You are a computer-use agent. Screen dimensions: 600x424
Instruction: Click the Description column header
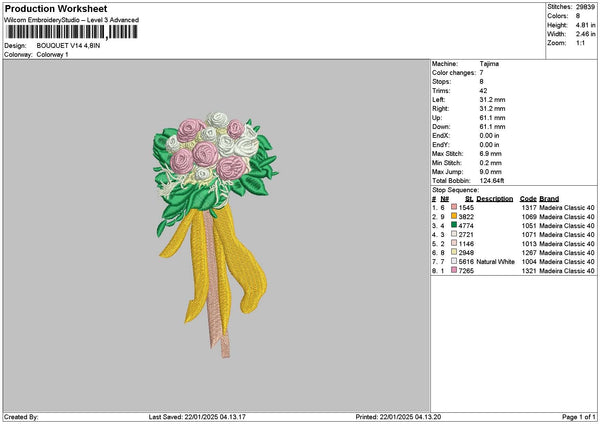(x=494, y=198)
